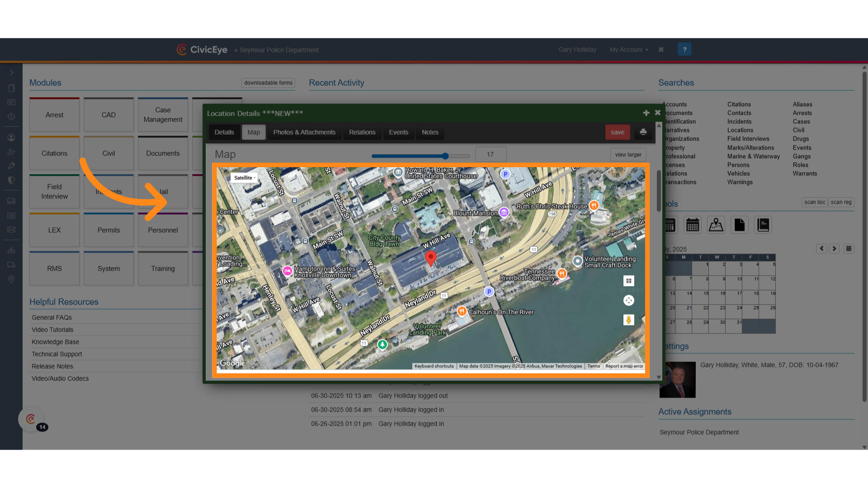Click the small calendar today icon
This screenshot has height=488, width=868.
click(849, 249)
